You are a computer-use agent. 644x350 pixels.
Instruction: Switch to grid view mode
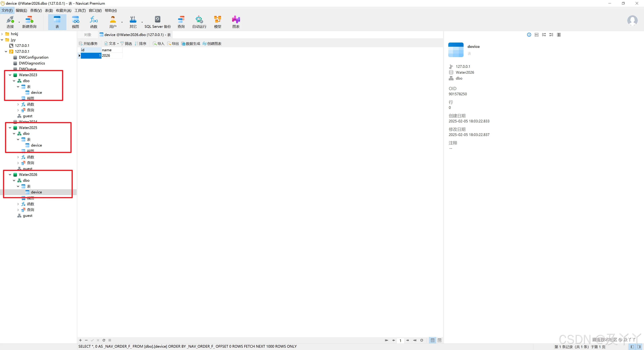click(x=433, y=340)
